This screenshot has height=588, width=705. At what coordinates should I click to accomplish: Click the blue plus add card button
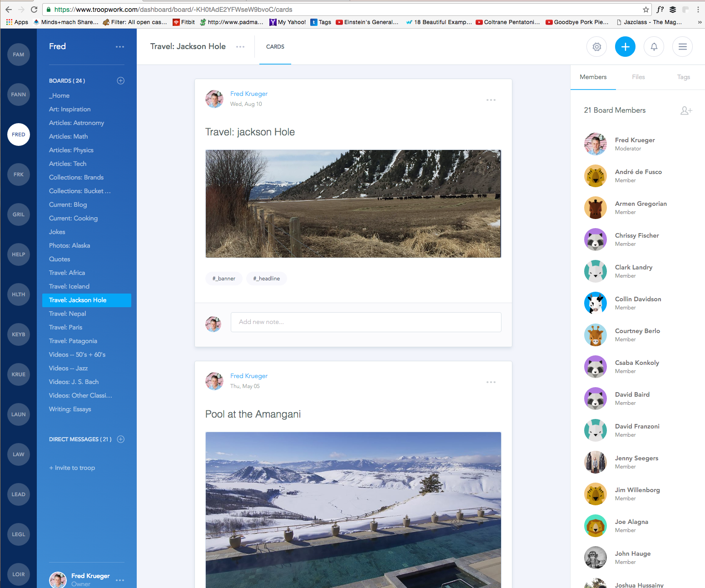pyautogui.click(x=625, y=47)
